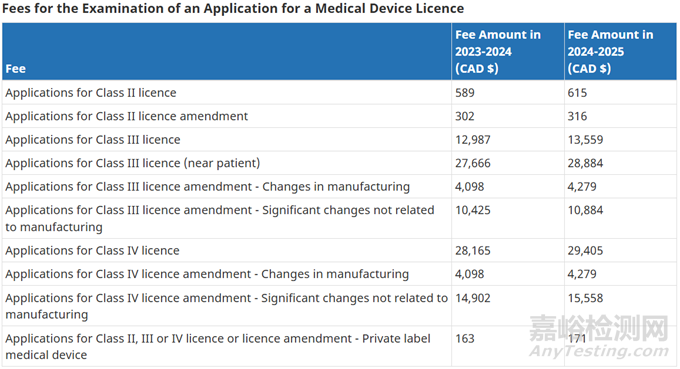This screenshot has height=369, width=680.
Task: Select the "Applications for Class III licence" row label
Action: (x=93, y=140)
